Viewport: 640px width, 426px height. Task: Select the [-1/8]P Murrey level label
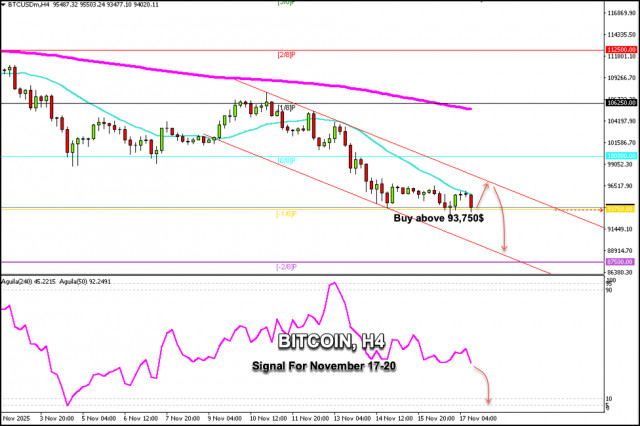click(286, 214)
